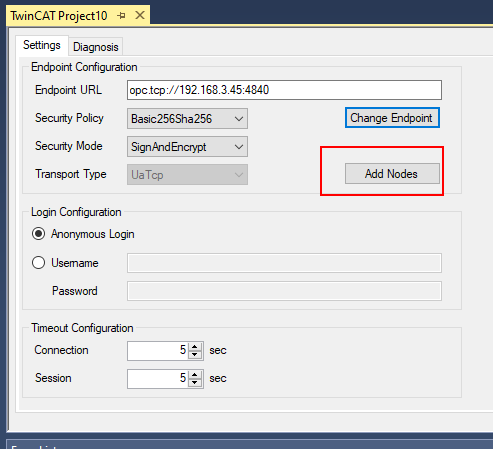Switch to the Diagnosis tab
This screenshot has width=493, height=449.
click(x=96, y=47)
